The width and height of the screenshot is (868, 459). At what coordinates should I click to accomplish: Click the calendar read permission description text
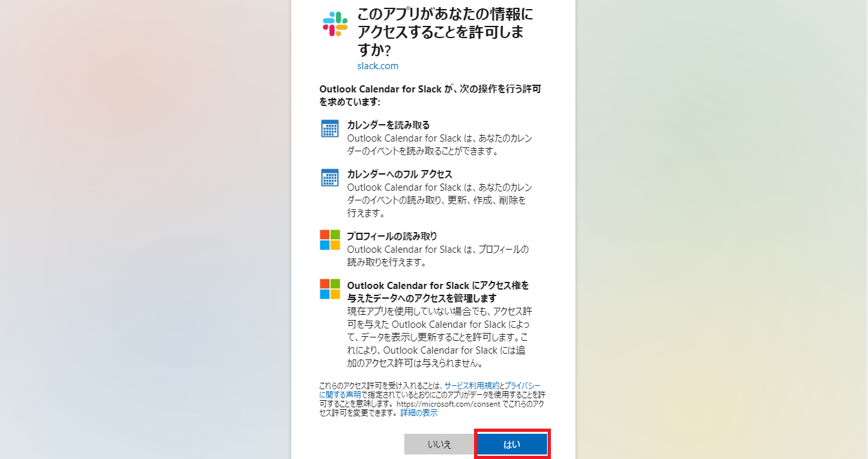pyautogui.click(x=440, y=145)
